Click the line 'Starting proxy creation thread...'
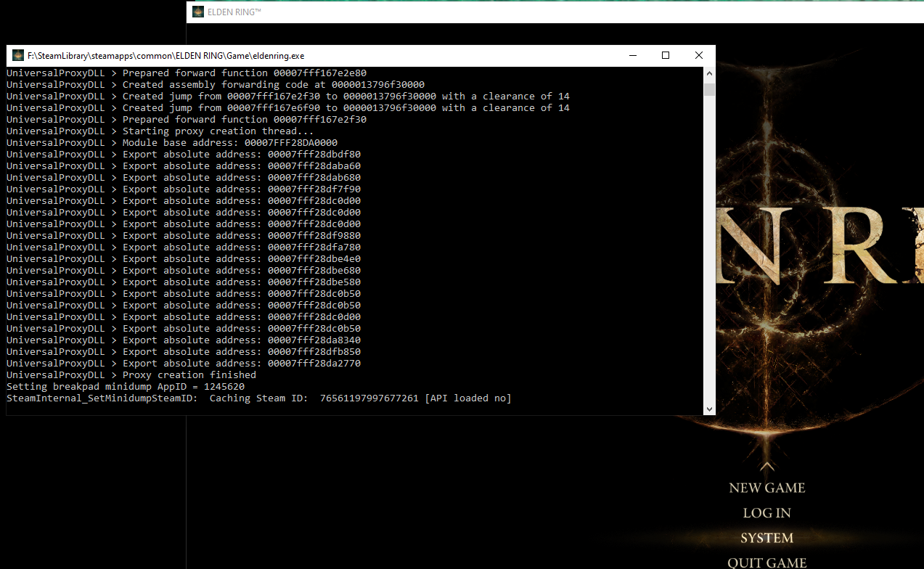This screenshot has height=569, width=924. (160, 131)
